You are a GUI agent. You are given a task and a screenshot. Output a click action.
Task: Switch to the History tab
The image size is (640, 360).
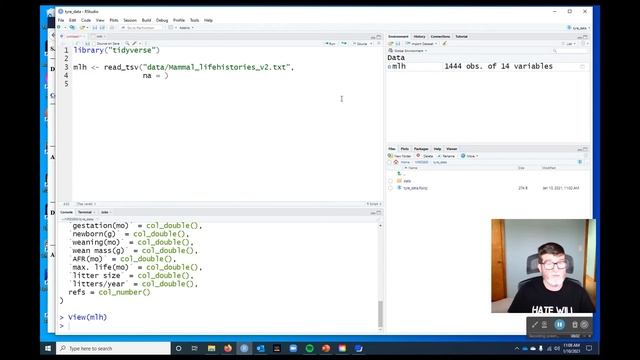[419, 36]
